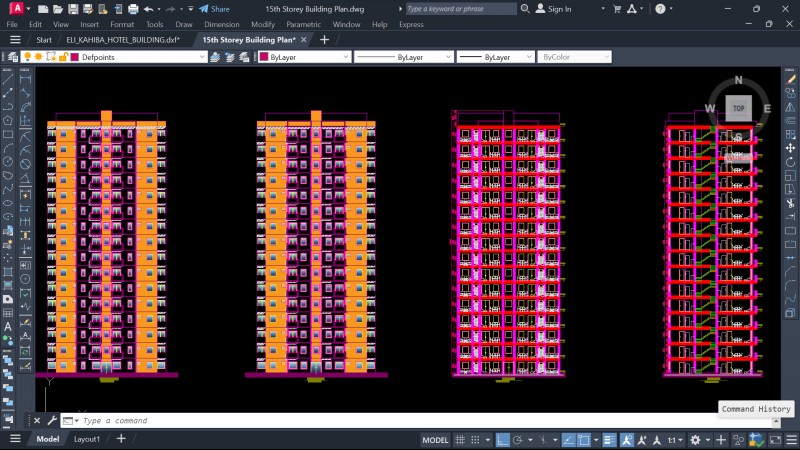Open the Start tab
800x450 pixels.
point(44,39)
